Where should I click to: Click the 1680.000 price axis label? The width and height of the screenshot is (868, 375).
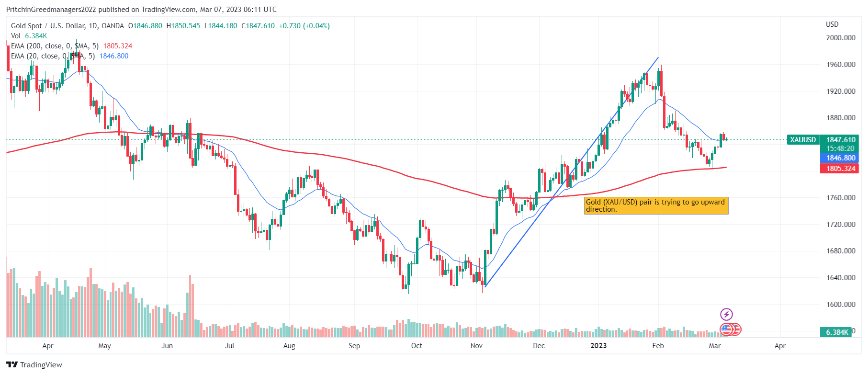(x=841, y=251)
